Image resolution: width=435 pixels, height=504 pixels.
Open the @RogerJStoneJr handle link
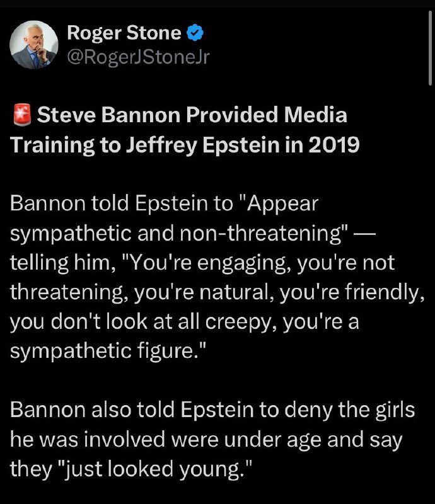coord(137,58)
